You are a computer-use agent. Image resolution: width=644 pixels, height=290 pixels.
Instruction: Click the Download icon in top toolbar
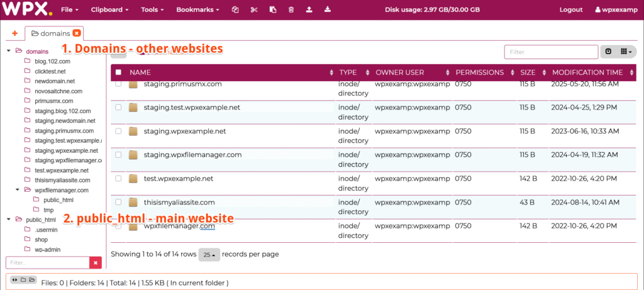click(327, 10)
